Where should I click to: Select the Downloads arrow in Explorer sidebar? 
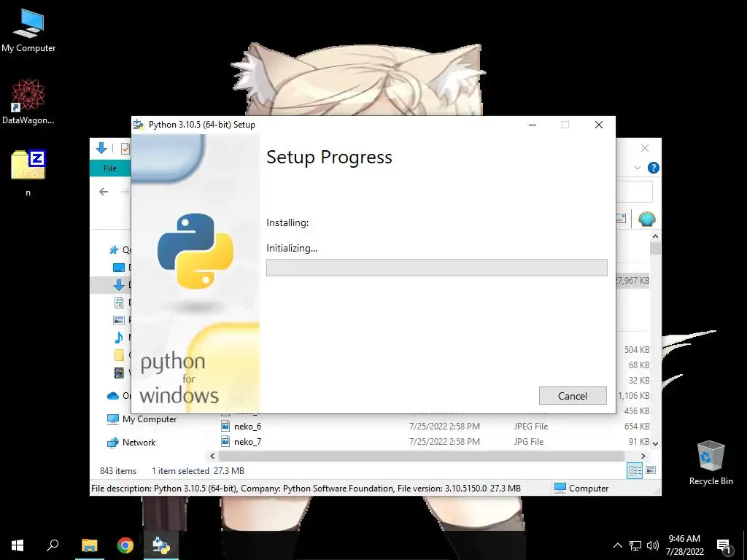tap(119, 285)
